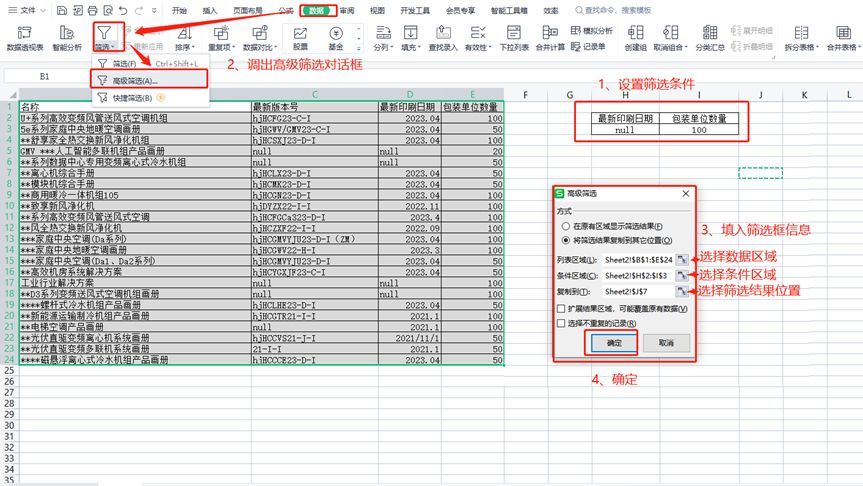
Task: Check 扩展结果区域 checkbox
Action: tap(561, 309)
